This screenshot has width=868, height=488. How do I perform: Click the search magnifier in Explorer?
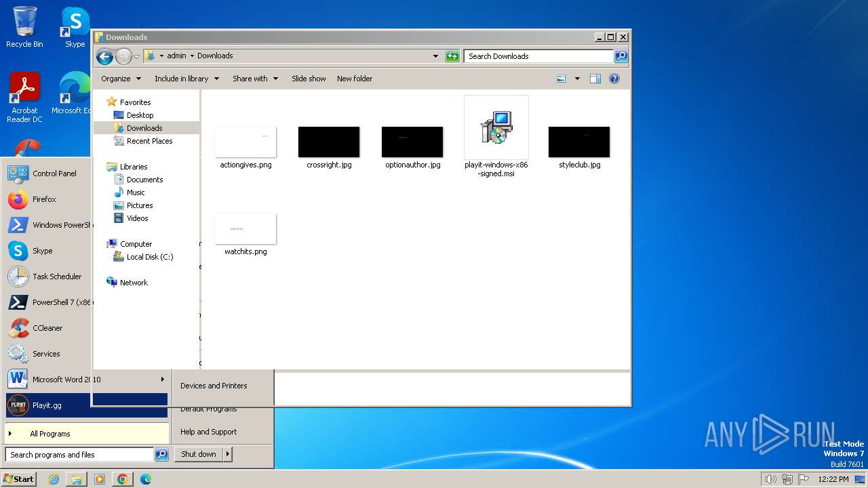tap(620, 56)
